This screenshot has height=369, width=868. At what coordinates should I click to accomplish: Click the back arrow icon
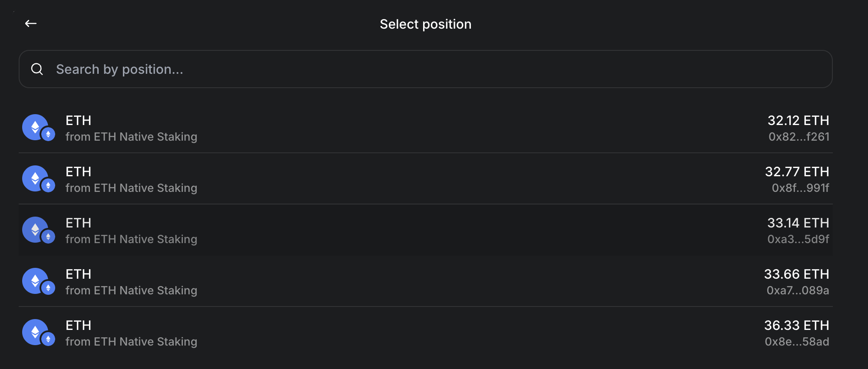point(31,23)
